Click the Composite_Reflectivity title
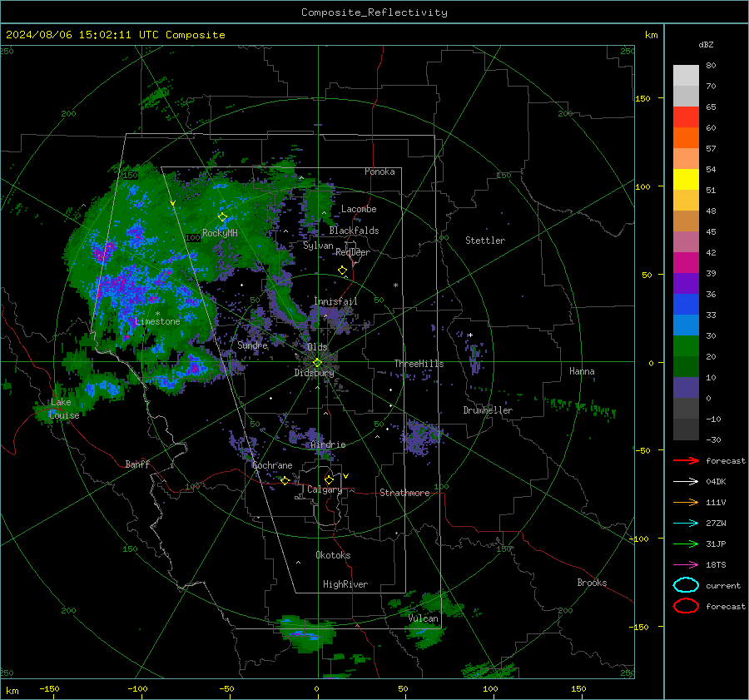 pos(374,12)
